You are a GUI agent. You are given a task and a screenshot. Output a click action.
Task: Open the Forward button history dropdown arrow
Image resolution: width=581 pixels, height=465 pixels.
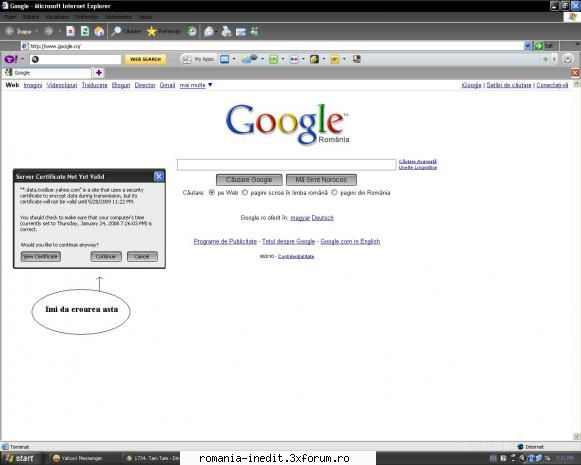point(59,31)
